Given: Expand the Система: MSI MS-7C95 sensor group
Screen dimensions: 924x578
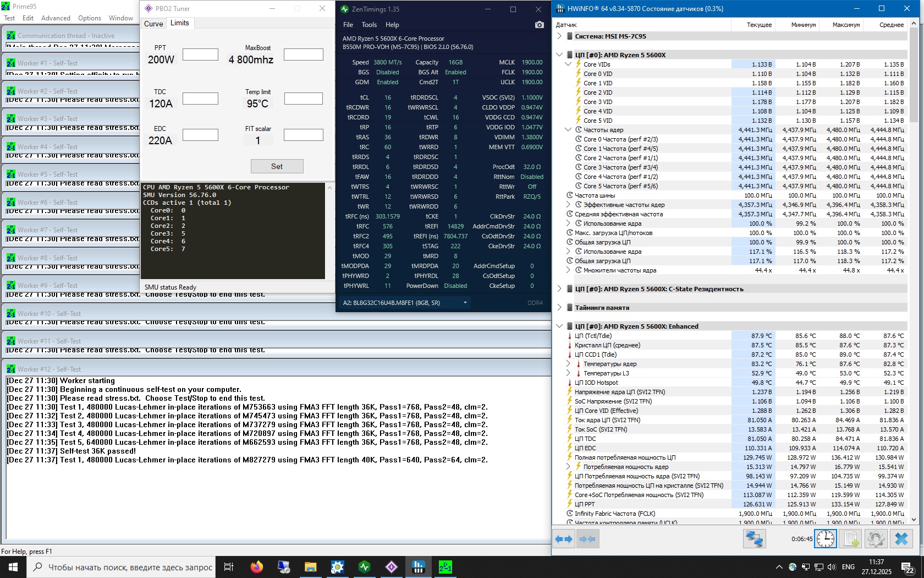Looking at the screenshot, I should [x=559, y=36].
